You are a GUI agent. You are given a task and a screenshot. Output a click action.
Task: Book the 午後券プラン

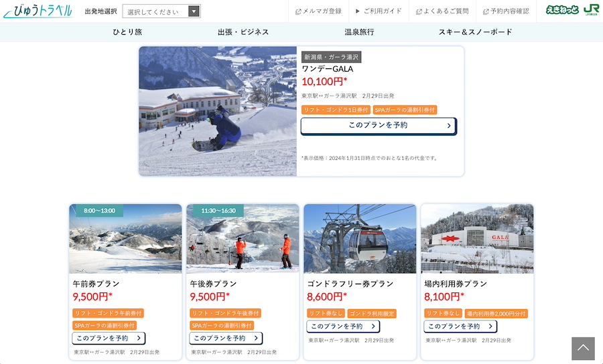(x=226, y=338)
